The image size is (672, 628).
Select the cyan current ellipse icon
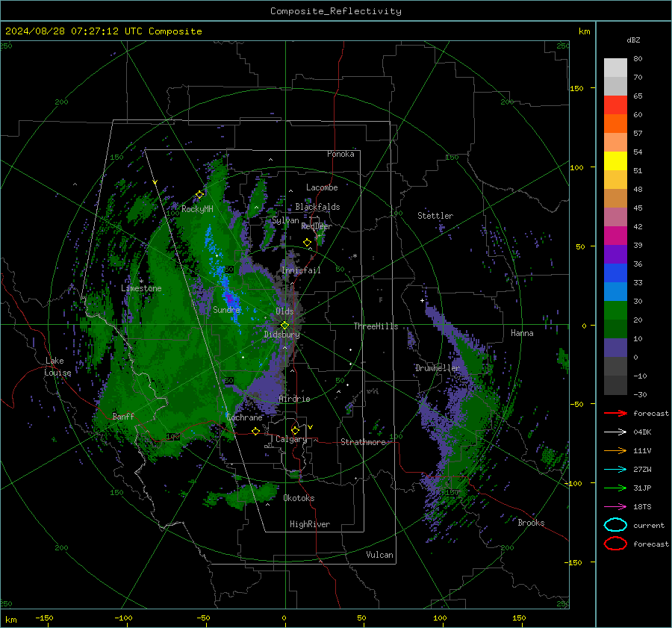pyautogui.click(x=615, y=525)
